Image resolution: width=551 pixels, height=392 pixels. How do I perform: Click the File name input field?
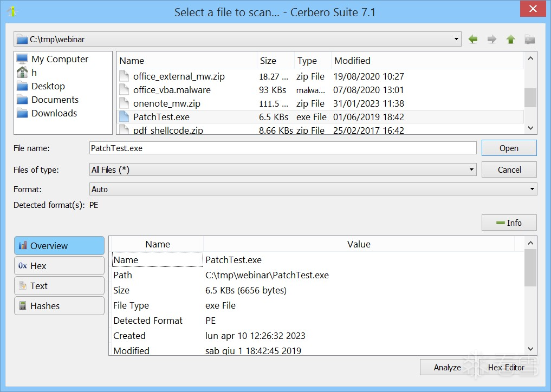pyautogui.click(x=283, y=148)
